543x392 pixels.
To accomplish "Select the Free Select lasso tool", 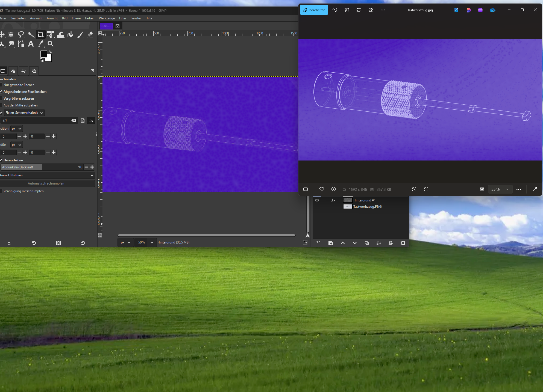I will pos(21,35).
